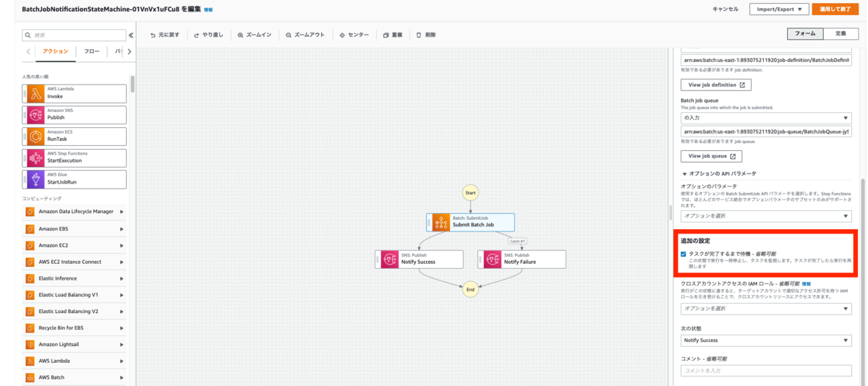Click the 検索 search field

75,35
